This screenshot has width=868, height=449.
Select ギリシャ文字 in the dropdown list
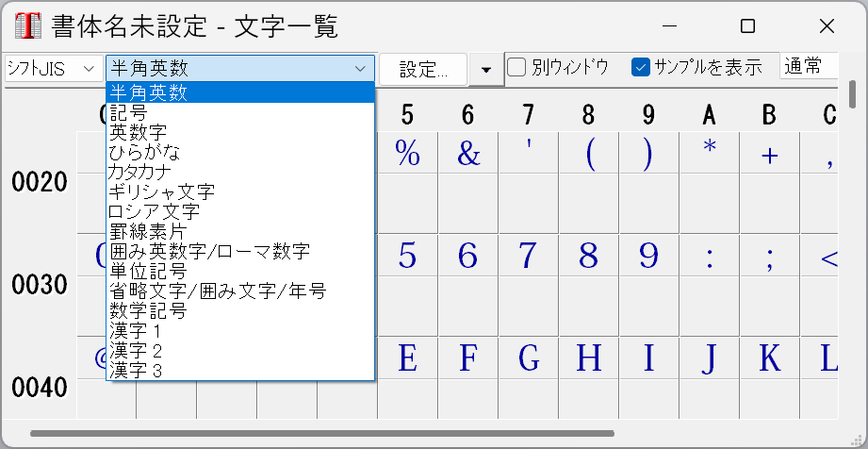point(162,191)
